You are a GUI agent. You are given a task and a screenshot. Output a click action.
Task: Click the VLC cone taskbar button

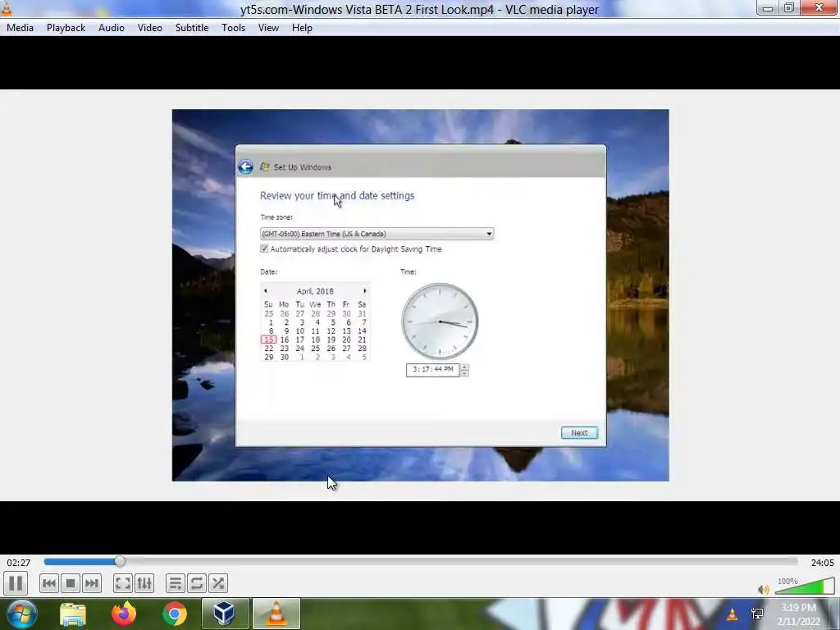tap(276, 614)
